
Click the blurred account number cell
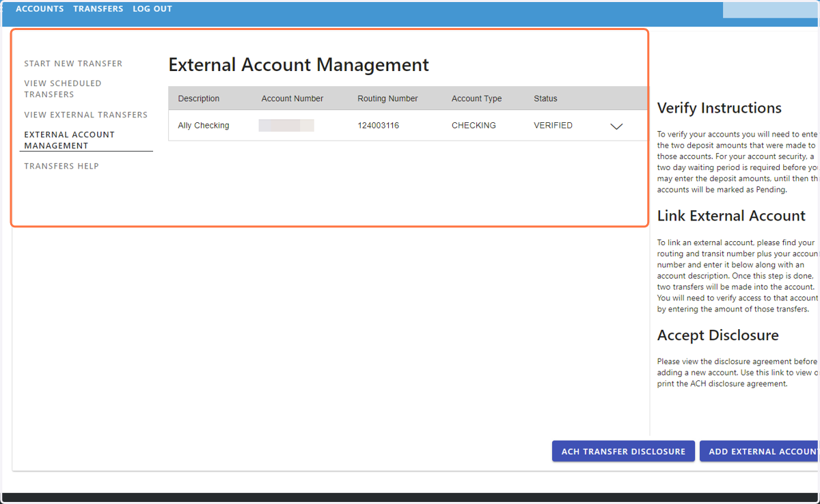point(286,126)
